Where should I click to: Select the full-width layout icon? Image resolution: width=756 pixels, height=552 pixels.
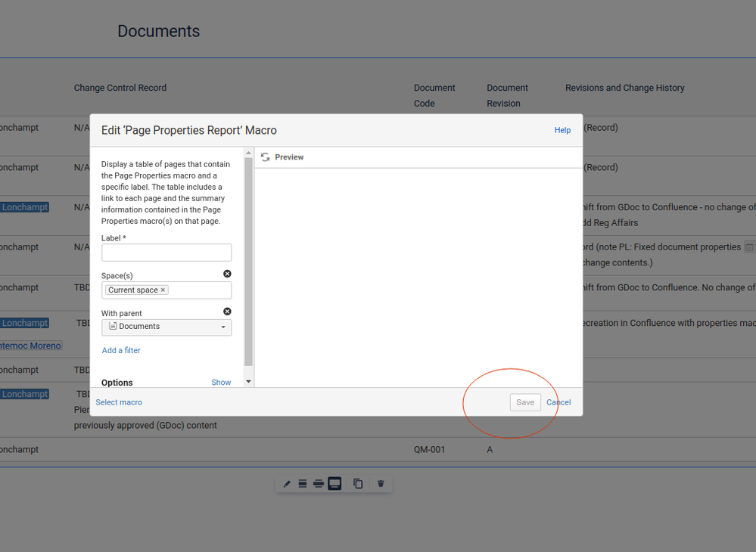pyautogui.click(x=334, y=484)
